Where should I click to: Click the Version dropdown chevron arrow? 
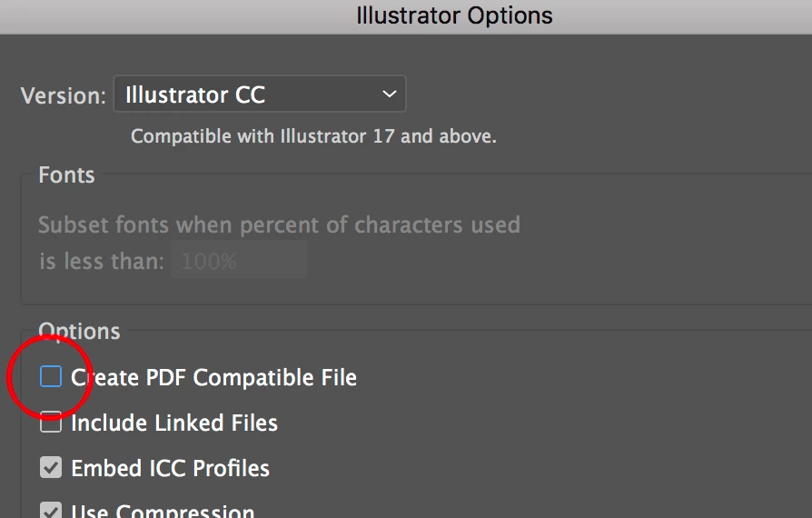click(390, 95)
